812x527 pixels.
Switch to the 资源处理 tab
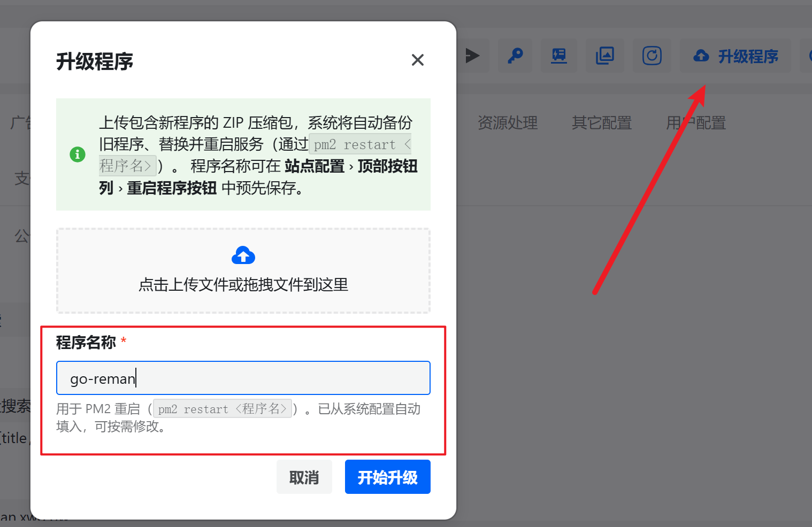(x=508, y=123)
